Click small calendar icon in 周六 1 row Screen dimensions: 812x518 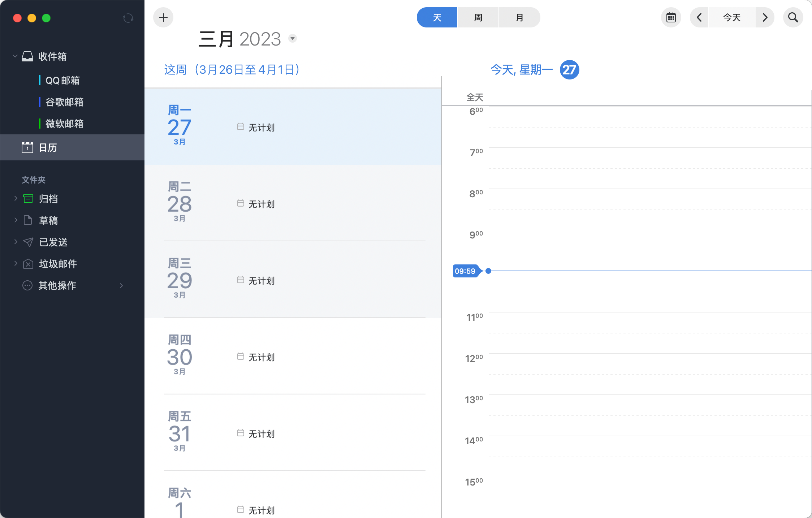(x=241, y=509)
